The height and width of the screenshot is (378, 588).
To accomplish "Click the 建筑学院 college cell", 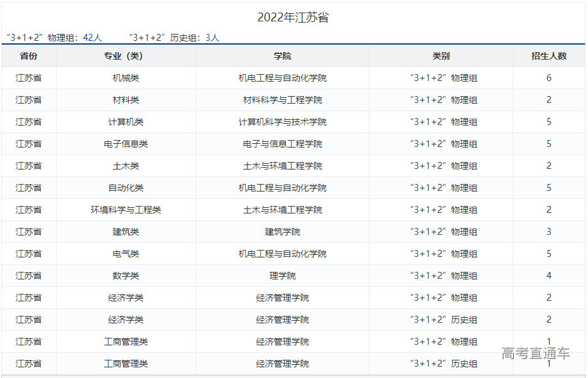I will tap(282, 232).
